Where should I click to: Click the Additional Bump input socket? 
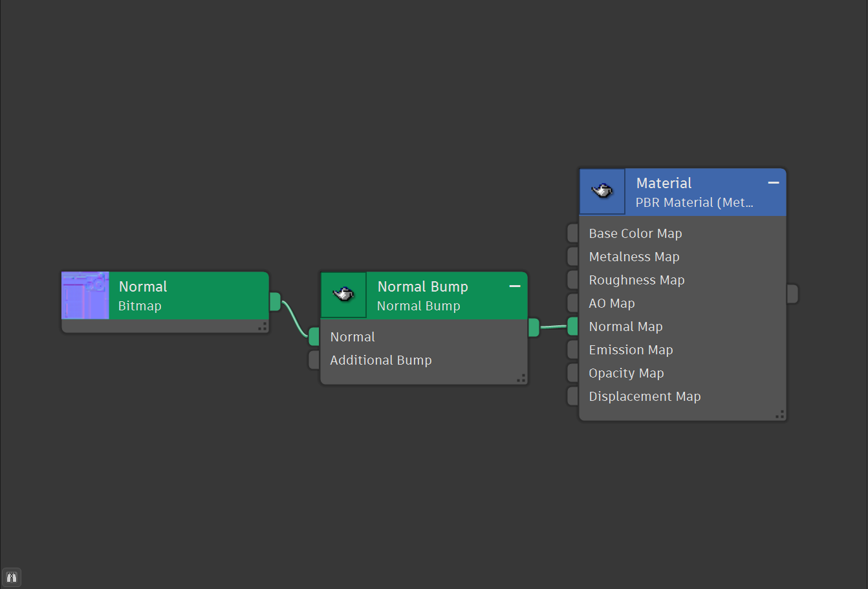pyautogui.click(x=314, y=359)
